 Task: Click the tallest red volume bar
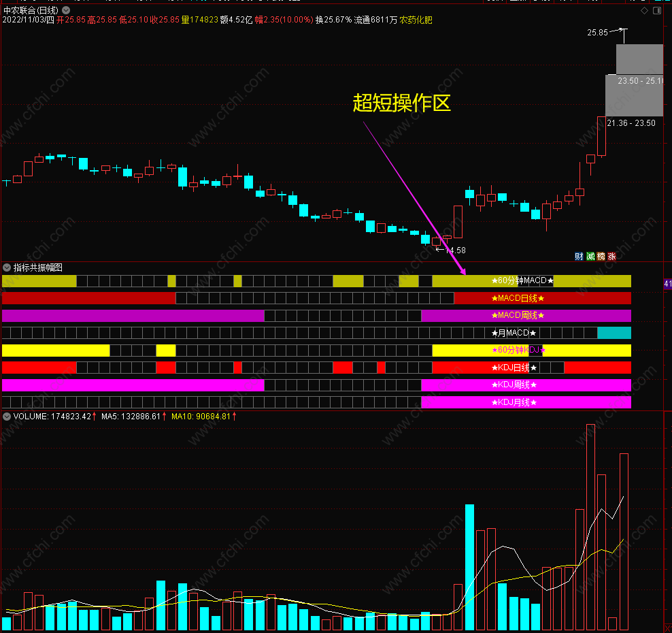[x=590, y=527]
